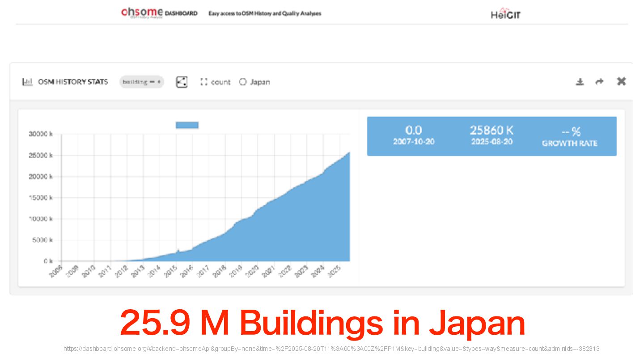Click the Easy access to OSM History tagline
This screenshot has height=362, width=644.
coord(265,13)
